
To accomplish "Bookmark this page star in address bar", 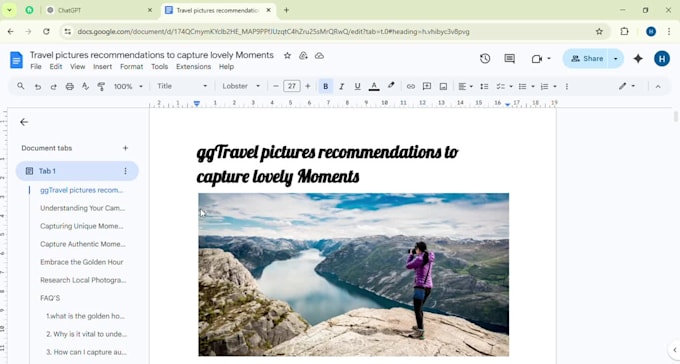I will coord(599,31).
